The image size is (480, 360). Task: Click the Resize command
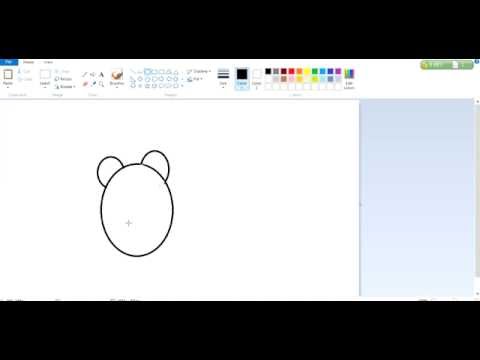tap(63, 79)
